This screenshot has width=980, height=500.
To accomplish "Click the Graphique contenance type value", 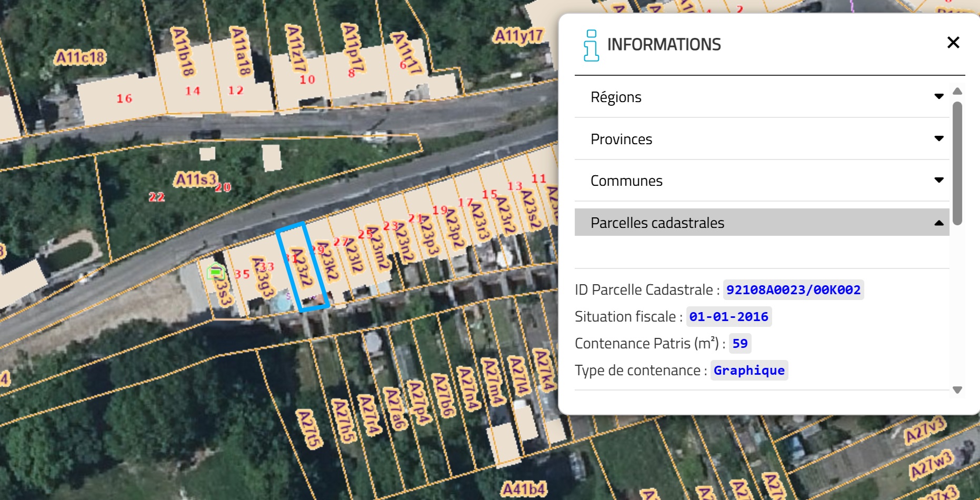I will (748, 371).
